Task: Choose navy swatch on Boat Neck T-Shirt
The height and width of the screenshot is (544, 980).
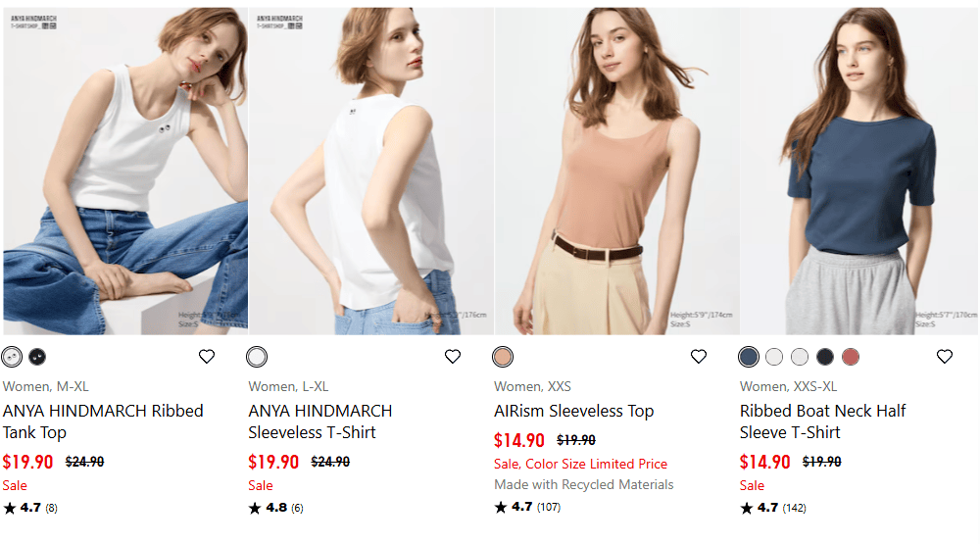Action: pyautogui.click(x=825, y=357)
